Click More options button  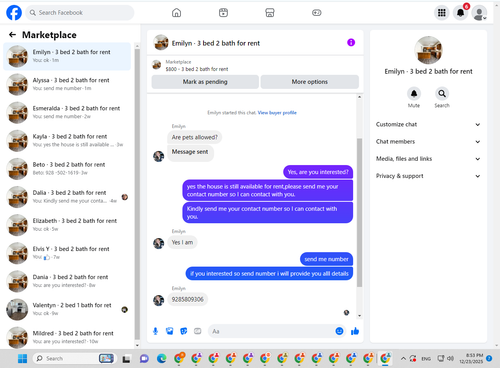coord(310,82)
